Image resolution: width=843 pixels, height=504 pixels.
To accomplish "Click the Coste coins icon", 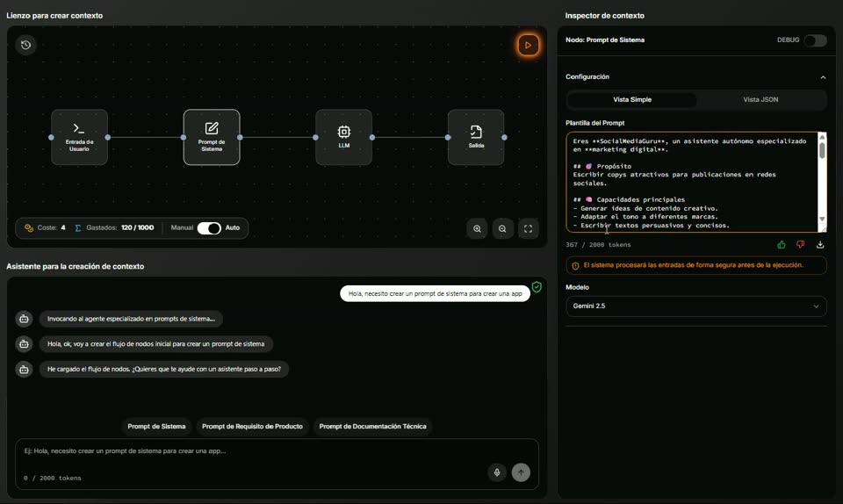I will click(29, 227).
